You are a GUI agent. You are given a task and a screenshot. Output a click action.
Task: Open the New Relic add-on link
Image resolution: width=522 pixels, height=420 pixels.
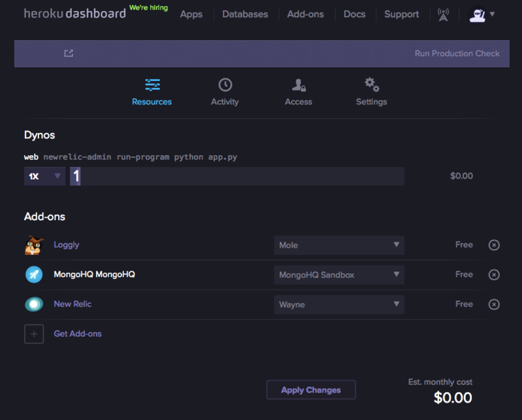(x=72, y=304)
